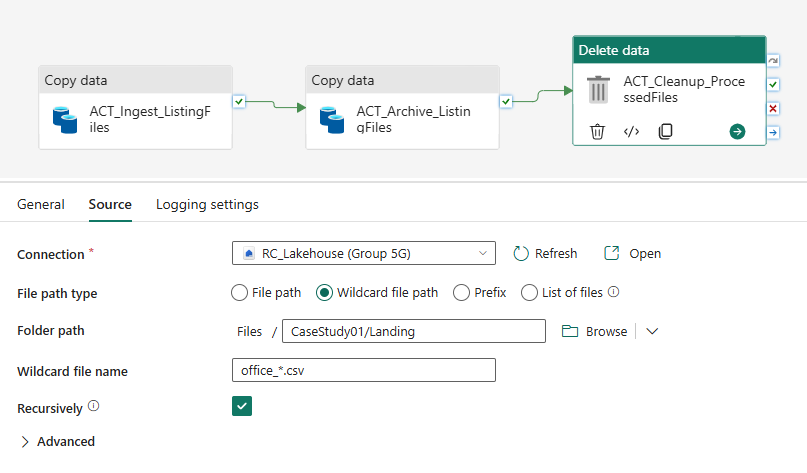Click On skip connector of Delete data

click(773, 61)
